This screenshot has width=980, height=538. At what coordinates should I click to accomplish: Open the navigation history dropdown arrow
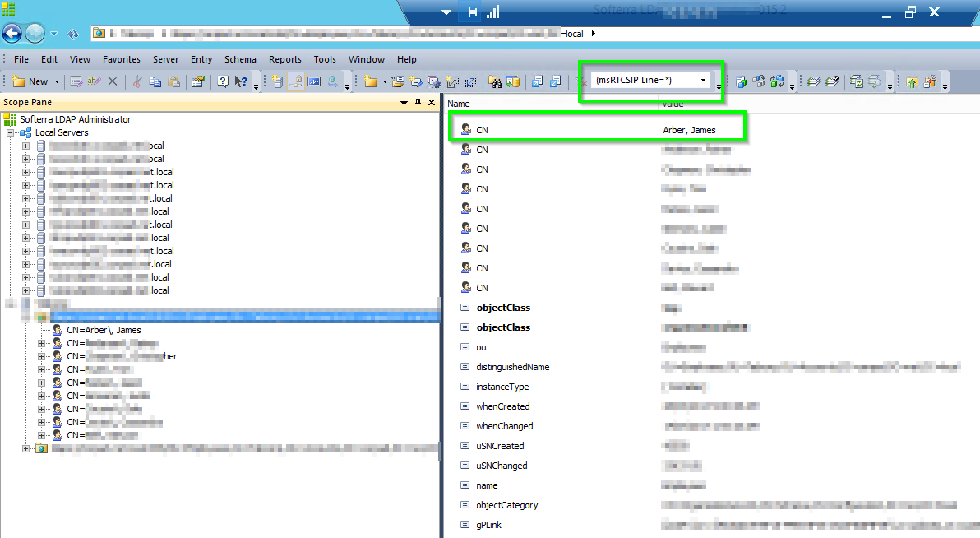pyautogui.click(x=53, y=34)
